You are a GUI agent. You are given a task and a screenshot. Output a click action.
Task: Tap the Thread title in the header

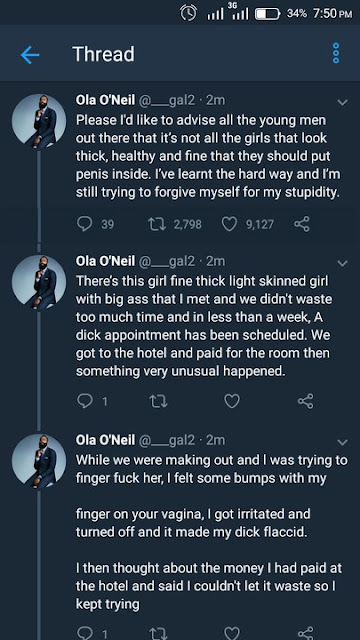(x=103, y=54)
